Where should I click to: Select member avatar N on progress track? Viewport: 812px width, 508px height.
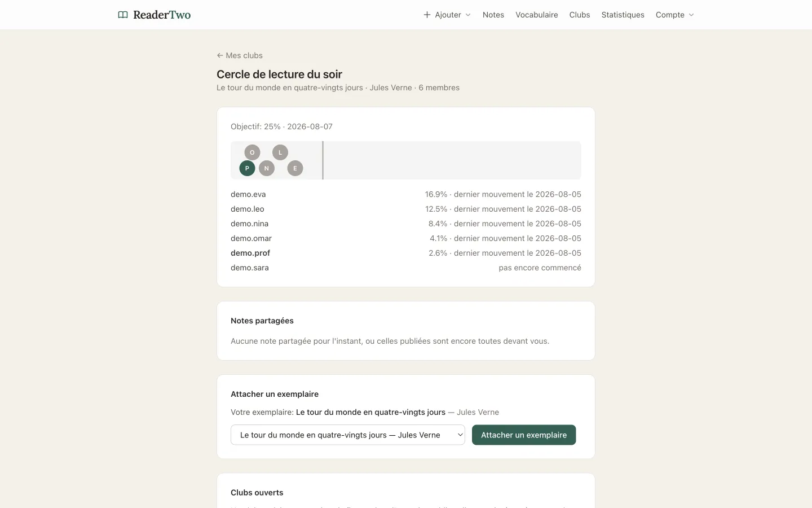[x=267, y=168]
